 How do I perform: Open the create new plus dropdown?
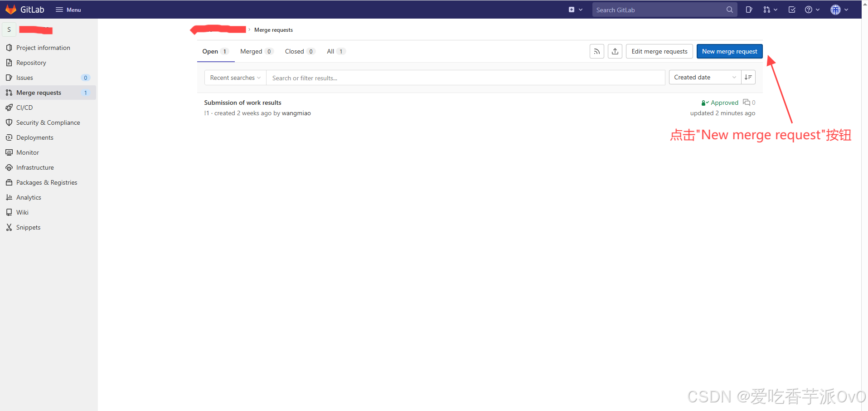(575, 10)
